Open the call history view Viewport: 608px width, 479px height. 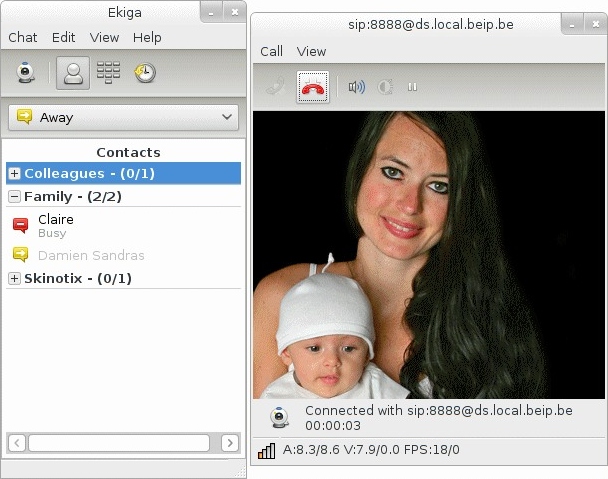(x=145, y=73)
